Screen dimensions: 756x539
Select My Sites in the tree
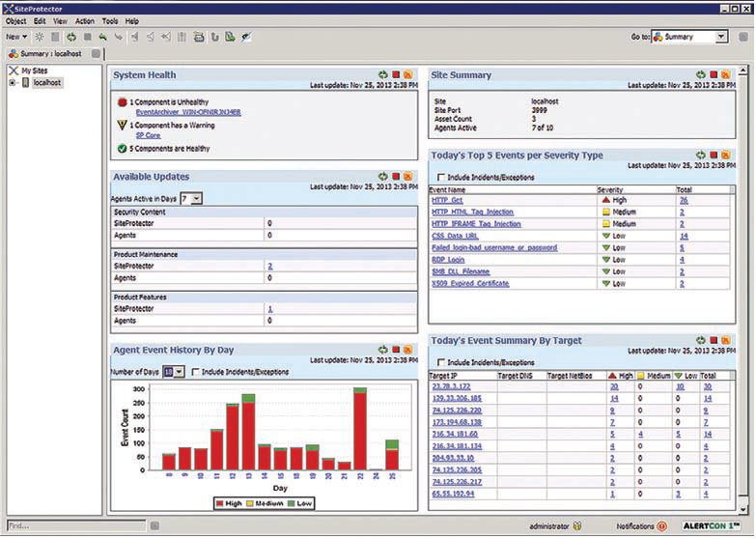[34, 71]
